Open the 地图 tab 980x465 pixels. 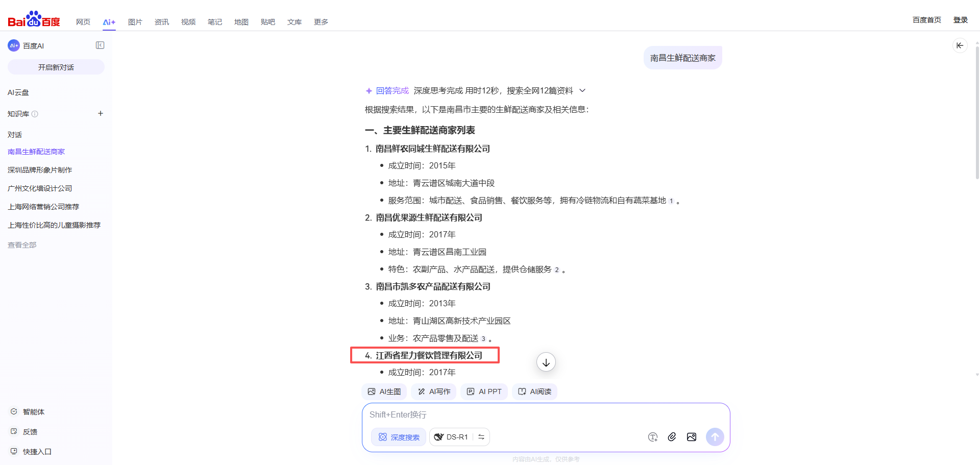click(241, 22)
